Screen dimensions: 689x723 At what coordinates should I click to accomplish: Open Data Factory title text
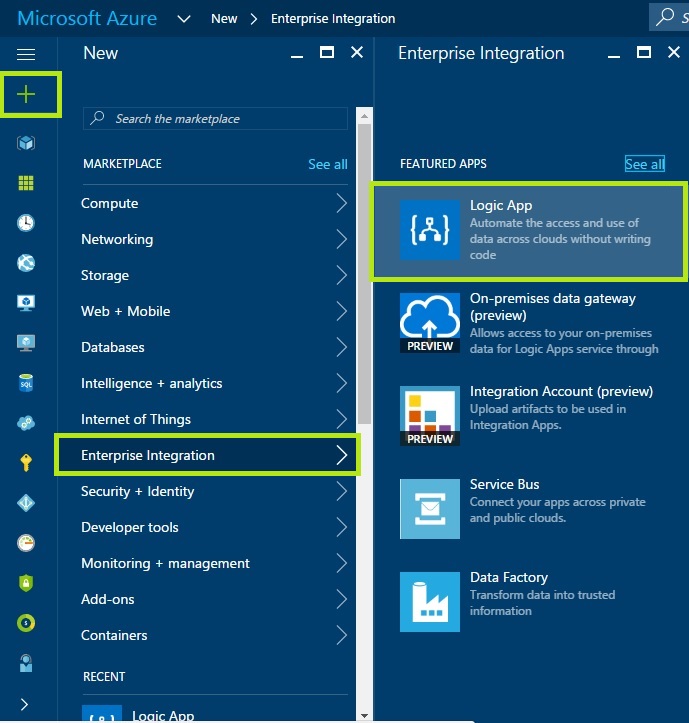pos(509,577)
